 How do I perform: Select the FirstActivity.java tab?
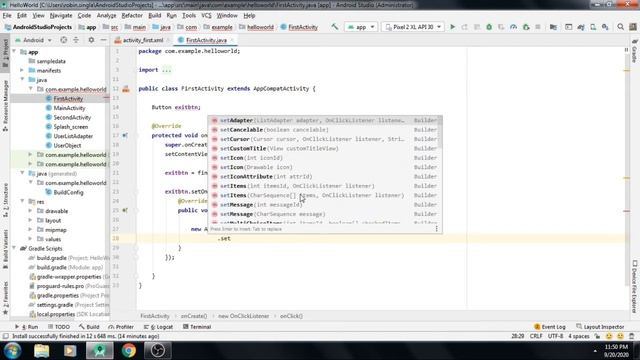click(206, 40)
